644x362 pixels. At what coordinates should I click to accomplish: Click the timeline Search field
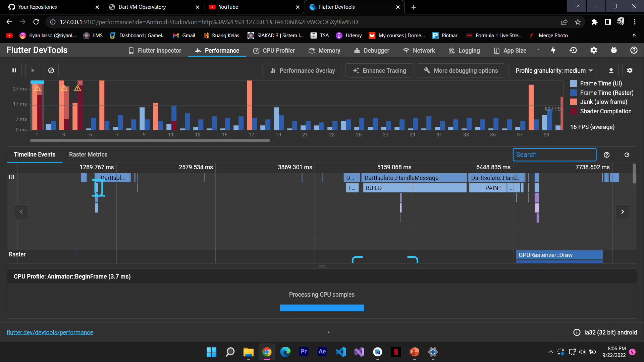[x=554, y=155]
